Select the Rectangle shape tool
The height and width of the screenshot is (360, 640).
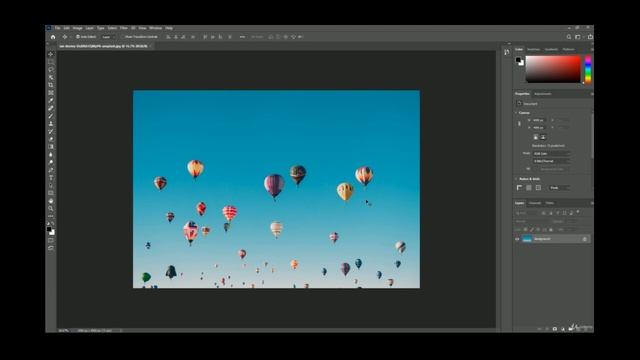point(51,193)
